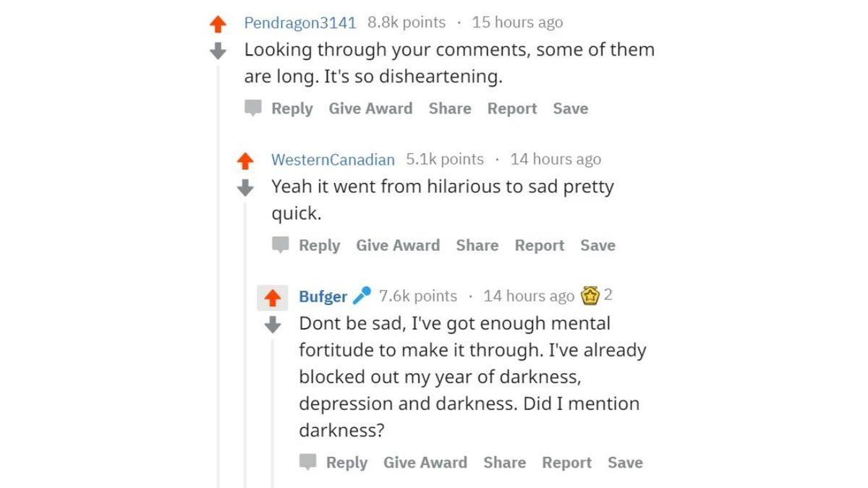Open Pendragon3141's profile

[300, 22]
